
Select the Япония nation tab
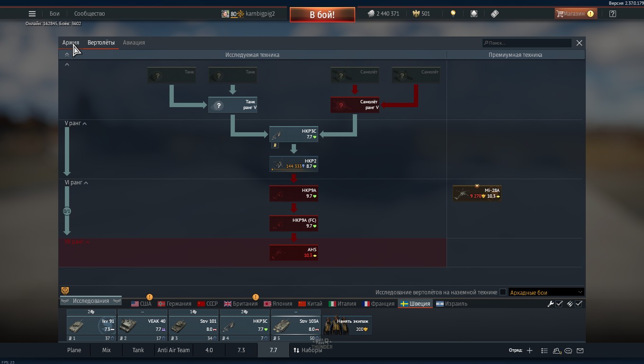[x=278, y=304]
